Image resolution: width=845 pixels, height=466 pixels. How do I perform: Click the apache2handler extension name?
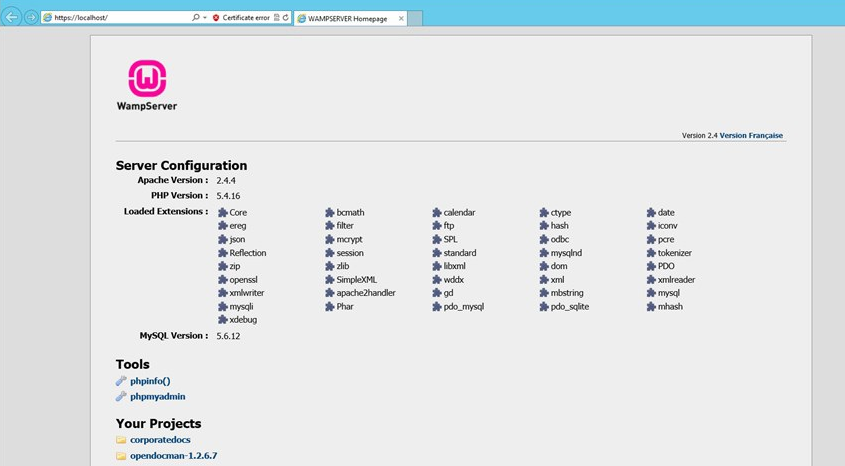point(366,293)
